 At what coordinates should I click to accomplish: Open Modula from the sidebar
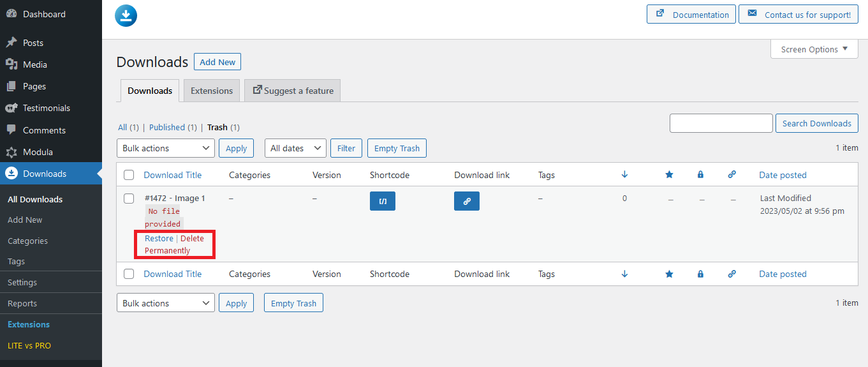coord(38,152)
